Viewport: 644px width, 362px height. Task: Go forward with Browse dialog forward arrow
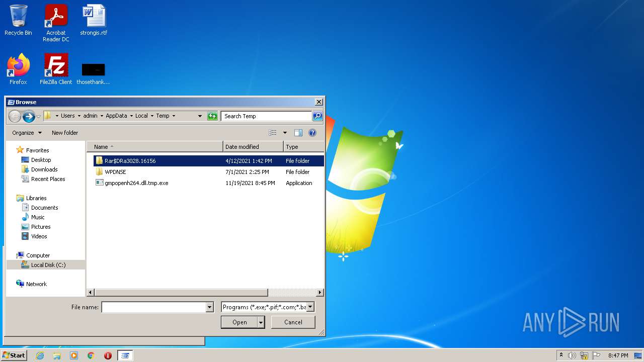(x=29, y=116)
